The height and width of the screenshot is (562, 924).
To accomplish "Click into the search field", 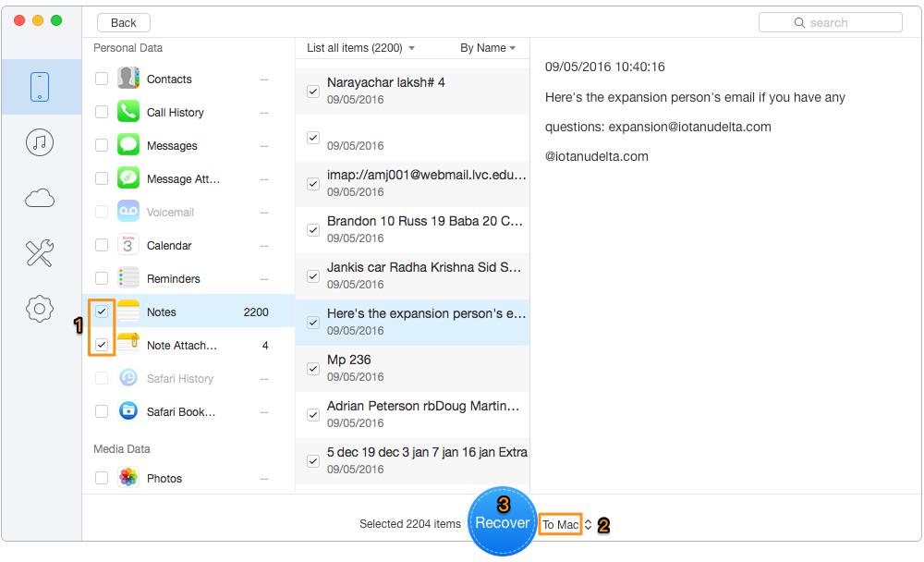I will 831,22.
